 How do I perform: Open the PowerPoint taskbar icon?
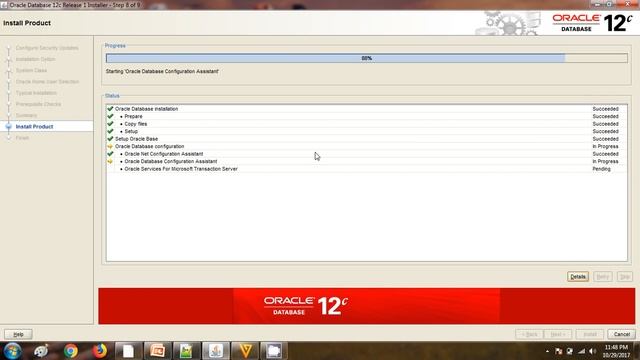click(x=157, y=351)
